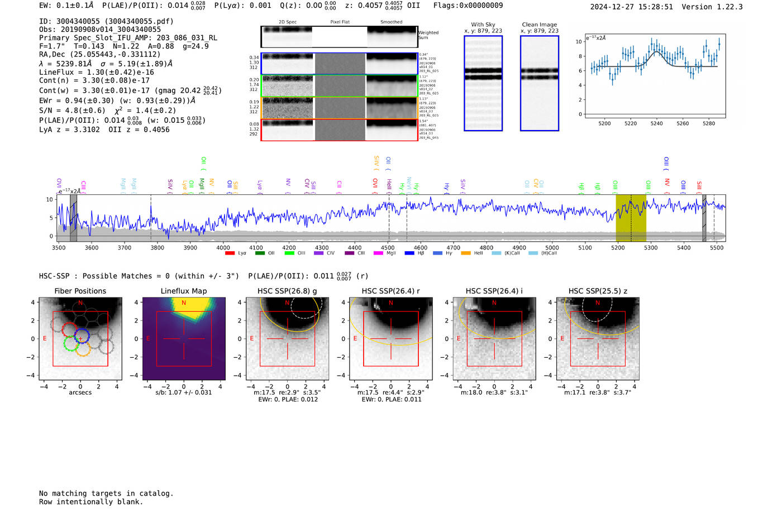The image size is (782, 532).
Task: Click the 'Row intentionally blank.' text
Action: pos(91,502)
